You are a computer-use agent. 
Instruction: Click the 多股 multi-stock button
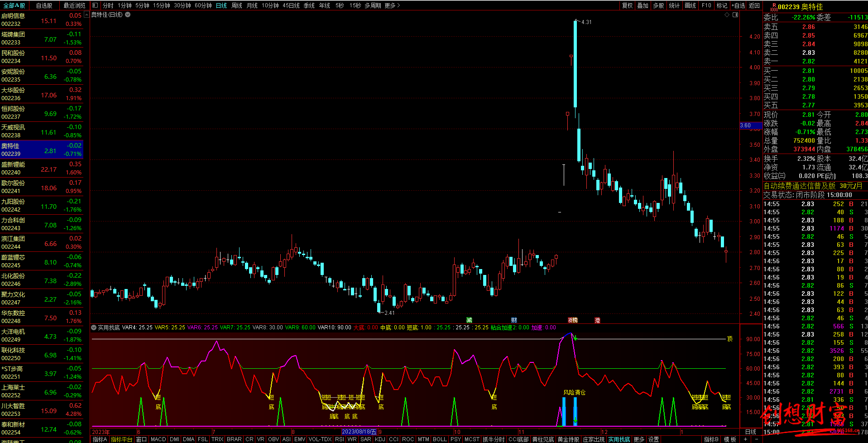pos(659,5)
